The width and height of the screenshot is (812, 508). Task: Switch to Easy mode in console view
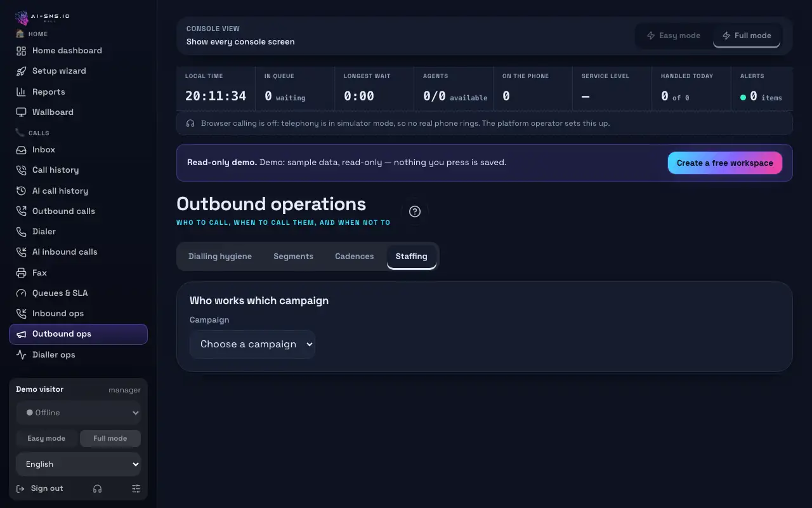pos(674,36)
